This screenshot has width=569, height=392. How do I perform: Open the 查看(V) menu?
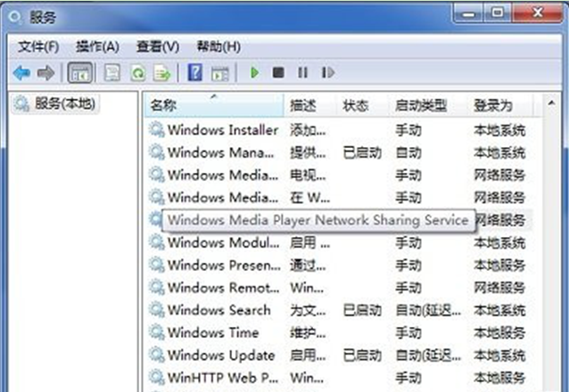point(158,46)
